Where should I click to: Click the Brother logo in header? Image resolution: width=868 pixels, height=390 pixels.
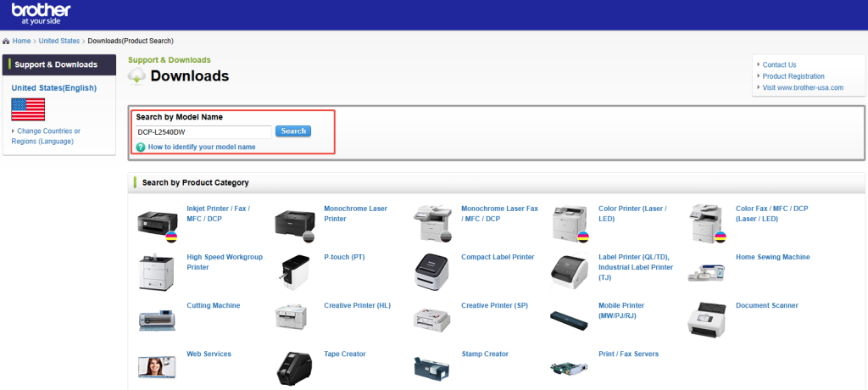pyautogui.click(x=41, y=14)
